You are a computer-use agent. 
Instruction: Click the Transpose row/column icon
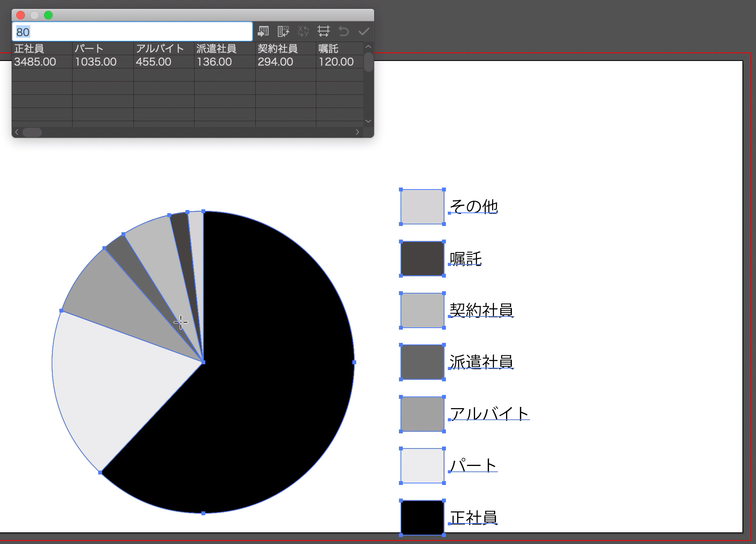pyautogui.click(x=284, y=31)
